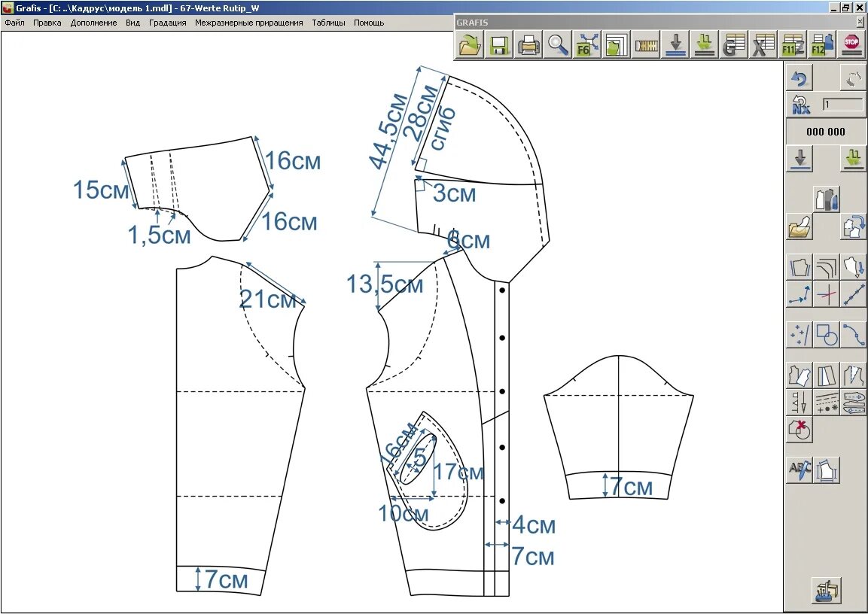This screenshot has height=614, width=868.
Task: Open the Градация menu
Action: [168, 23]
